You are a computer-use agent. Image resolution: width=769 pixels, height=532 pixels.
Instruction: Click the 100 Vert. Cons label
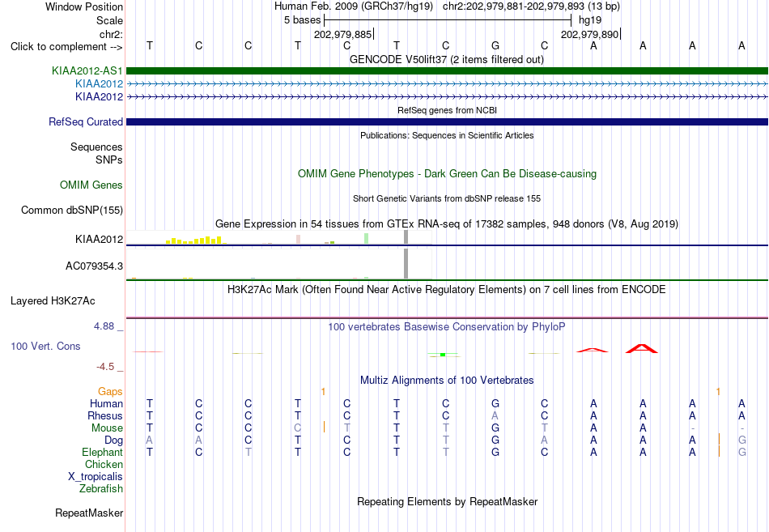coord(45,346)
